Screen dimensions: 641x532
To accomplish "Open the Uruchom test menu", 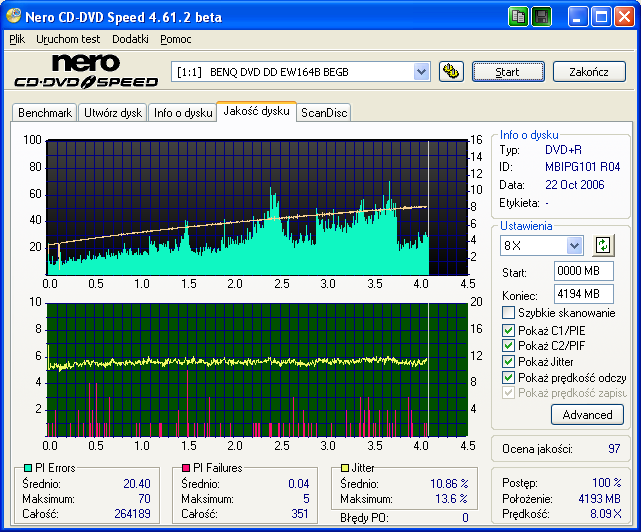I will [x=68, y=39].
